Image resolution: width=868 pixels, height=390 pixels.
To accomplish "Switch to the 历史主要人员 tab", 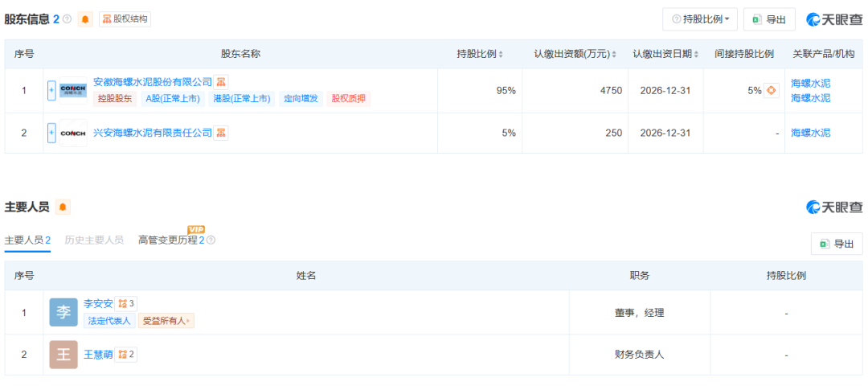I will click(x=94, y=240).
